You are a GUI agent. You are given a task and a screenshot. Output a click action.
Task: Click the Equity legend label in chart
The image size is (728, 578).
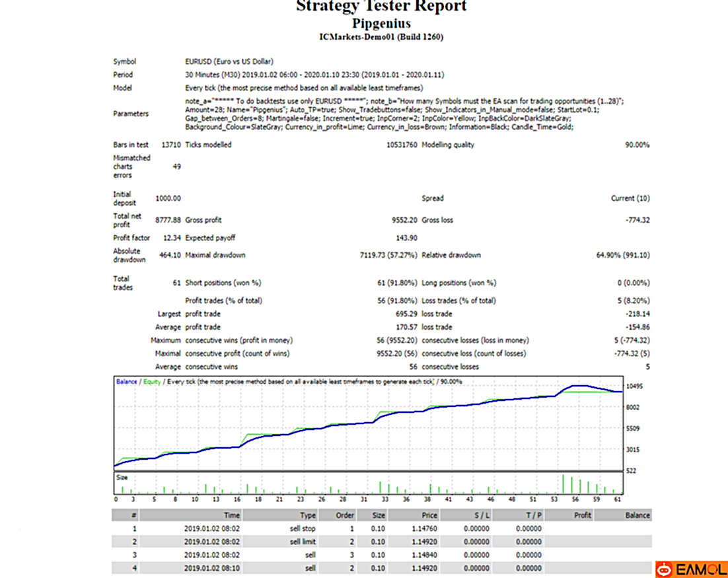[x=152, y=382]
